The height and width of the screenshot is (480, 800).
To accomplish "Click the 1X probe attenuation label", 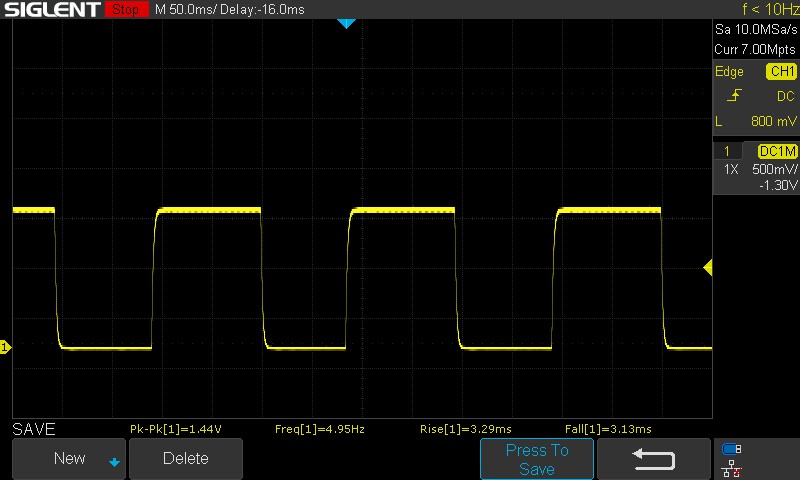I will 731,169.
